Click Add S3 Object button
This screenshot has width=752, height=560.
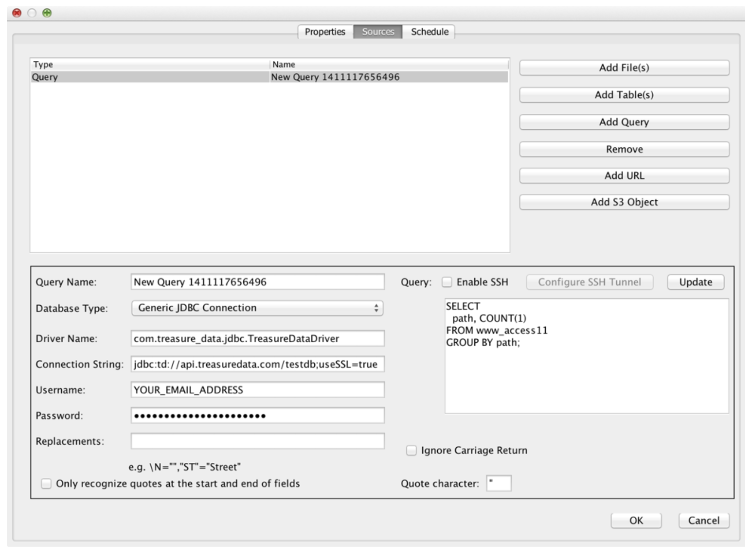point(624,202)
